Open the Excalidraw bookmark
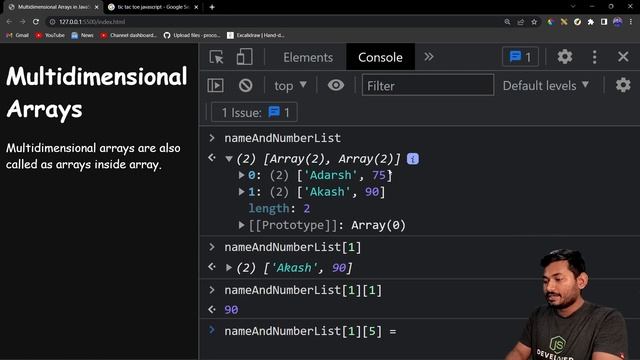The width and height of the screenshot is (640, 360). (256, 36)
